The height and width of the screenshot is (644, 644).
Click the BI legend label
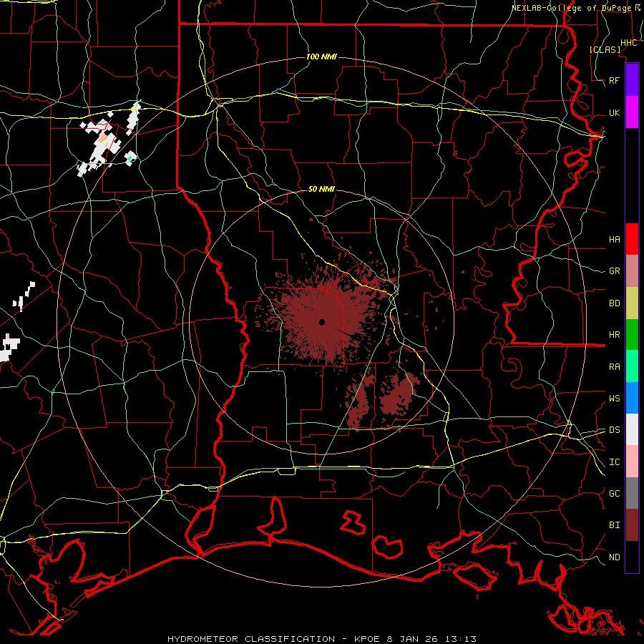(x=614, y=525)
